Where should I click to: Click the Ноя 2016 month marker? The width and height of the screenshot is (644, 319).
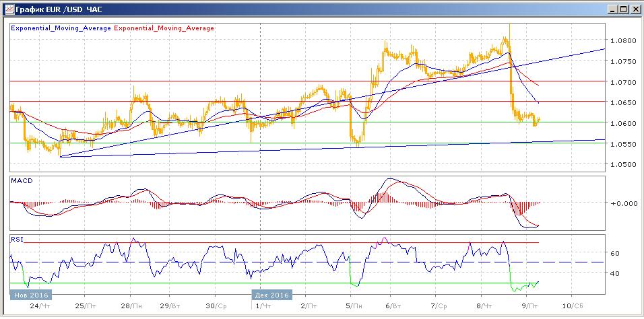(31, 295)
